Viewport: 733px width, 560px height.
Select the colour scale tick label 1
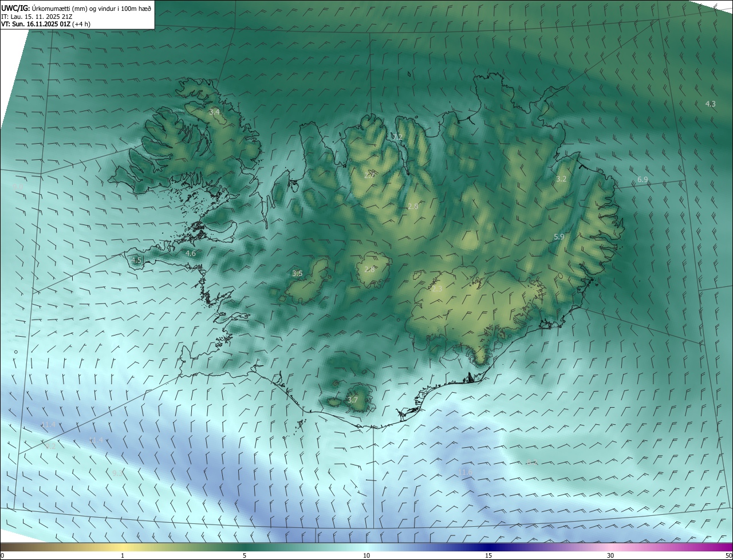coord(123,555)
